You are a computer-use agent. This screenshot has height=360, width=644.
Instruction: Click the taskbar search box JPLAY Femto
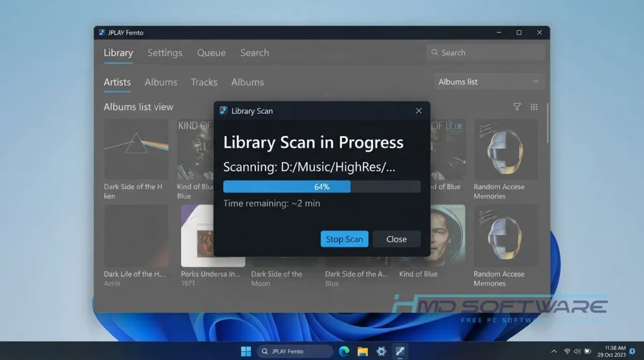295,351
